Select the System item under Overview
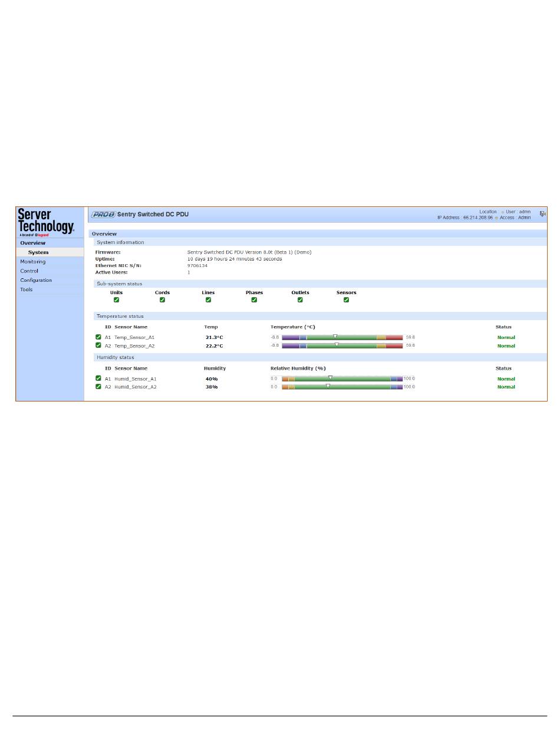This screenshot has width=560, height=747. [38, 252]
